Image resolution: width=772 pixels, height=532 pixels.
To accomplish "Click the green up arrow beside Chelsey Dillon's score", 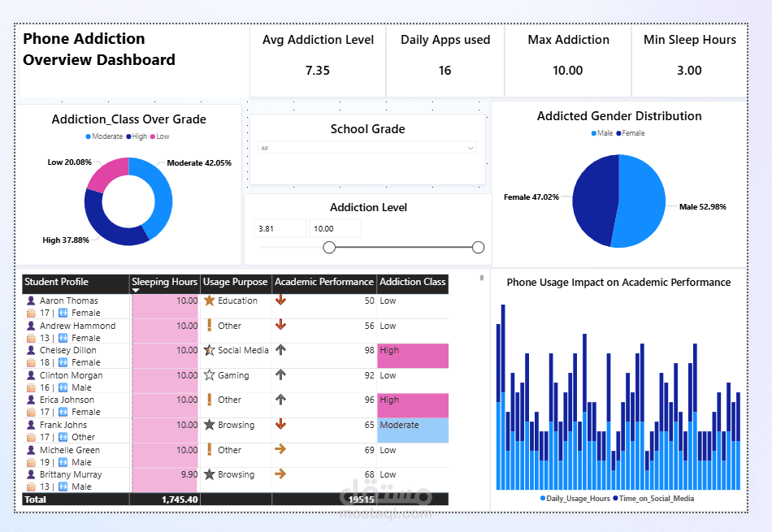I will pyautogui.click(x=280, y=350).
